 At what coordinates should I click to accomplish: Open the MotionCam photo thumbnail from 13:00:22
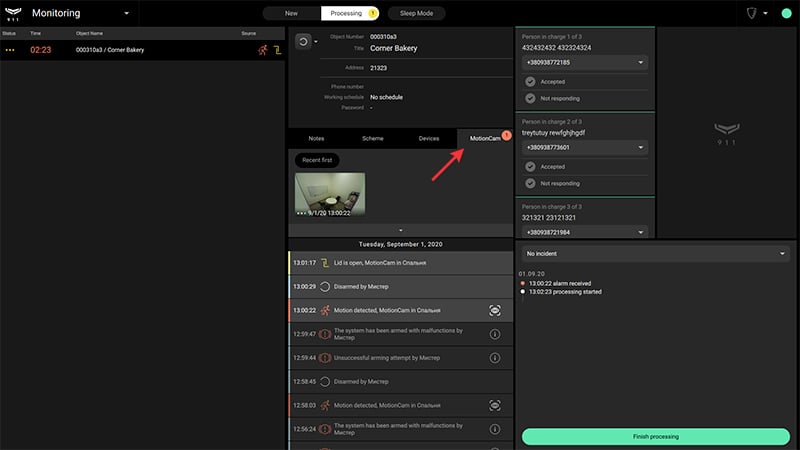click(330, 194)
